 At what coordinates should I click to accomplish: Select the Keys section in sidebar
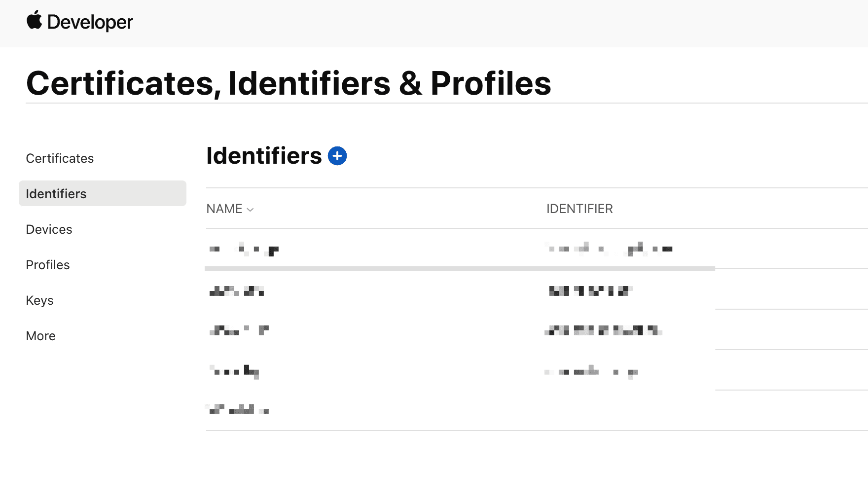coord(39,300)
